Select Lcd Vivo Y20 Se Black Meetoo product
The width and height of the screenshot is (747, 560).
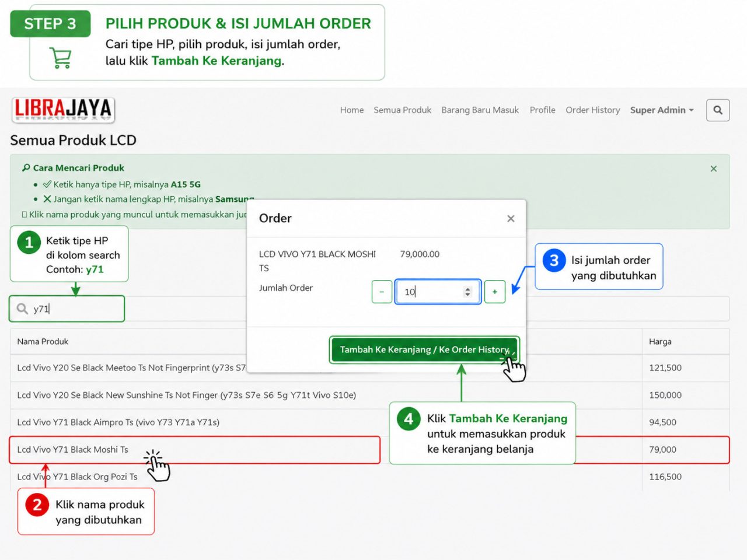click(x=131, y=367)
